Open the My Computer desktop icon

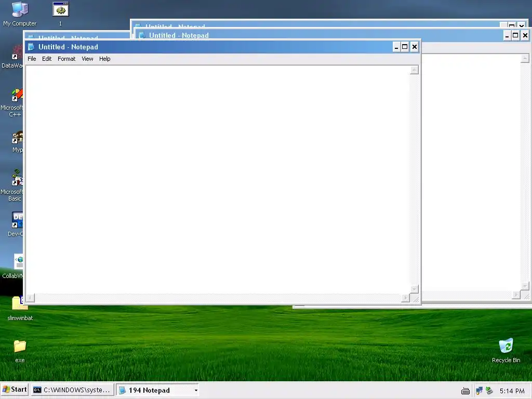[x=20, y=14]
